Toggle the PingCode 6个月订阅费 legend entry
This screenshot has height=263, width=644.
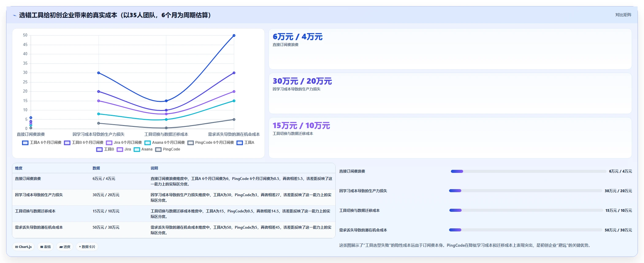click(211, 143)
